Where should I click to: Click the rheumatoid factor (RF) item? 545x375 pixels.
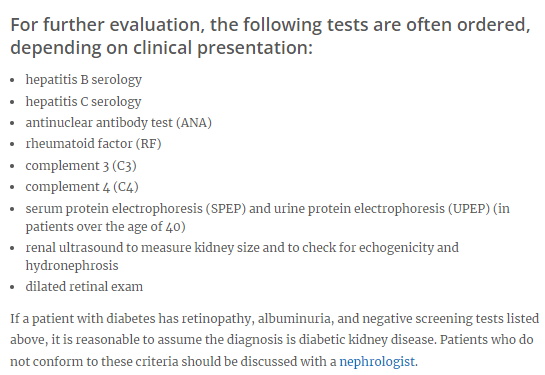point(93,144)
